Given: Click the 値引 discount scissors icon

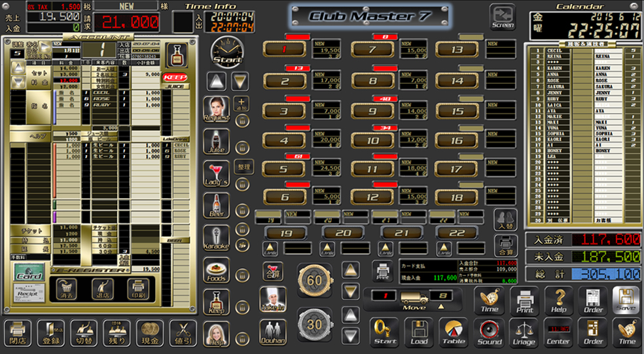Looking at the screenshot, I should (183, 333).
